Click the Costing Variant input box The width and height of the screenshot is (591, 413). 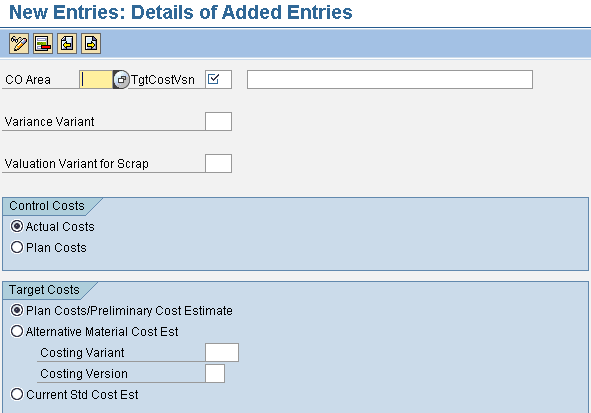pyautogui.click(x=222, y=352)
